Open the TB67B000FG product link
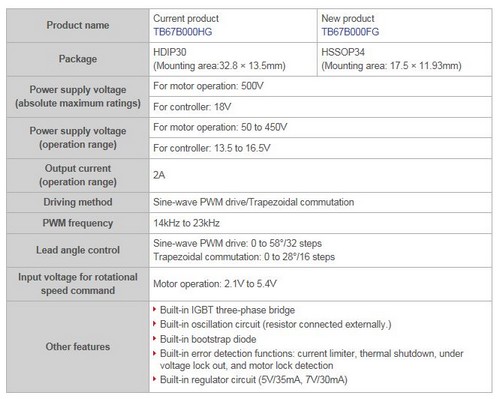This screenshot has width=500, height=399. 350,32
